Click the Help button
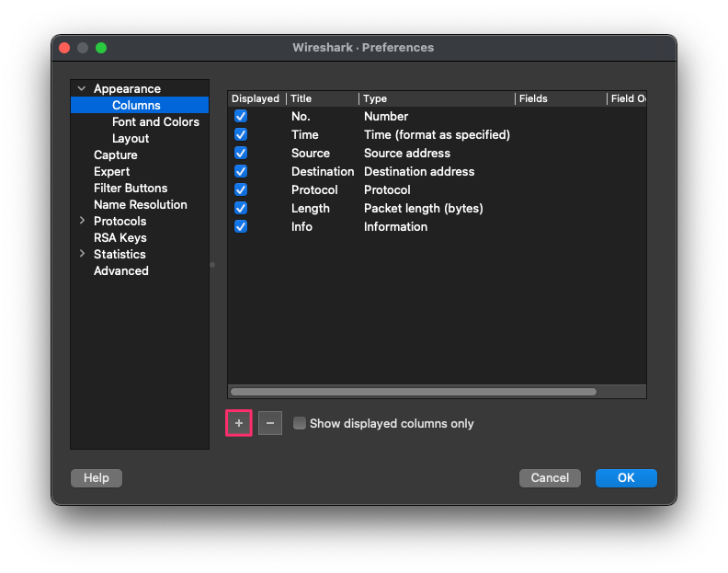 [x=97, y=477]
